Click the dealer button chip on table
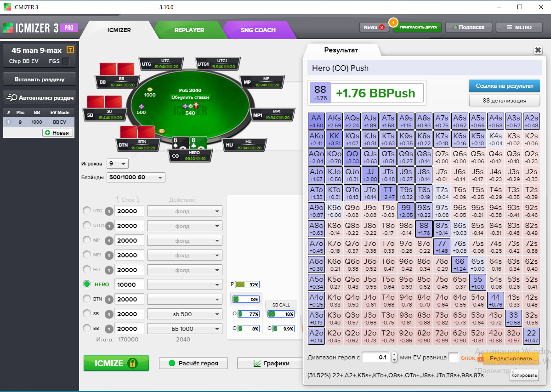551x392 pixels. click(x=162, y=131)
